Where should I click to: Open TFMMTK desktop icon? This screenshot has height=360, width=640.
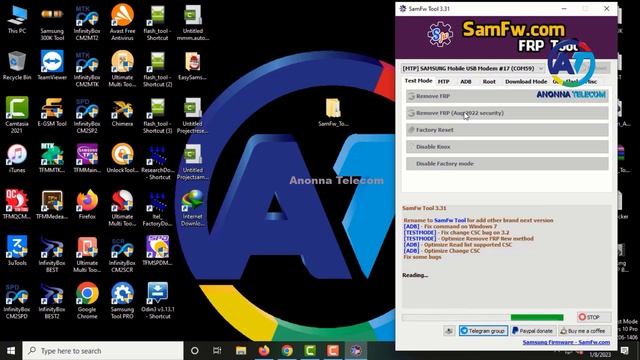[52, 158]
